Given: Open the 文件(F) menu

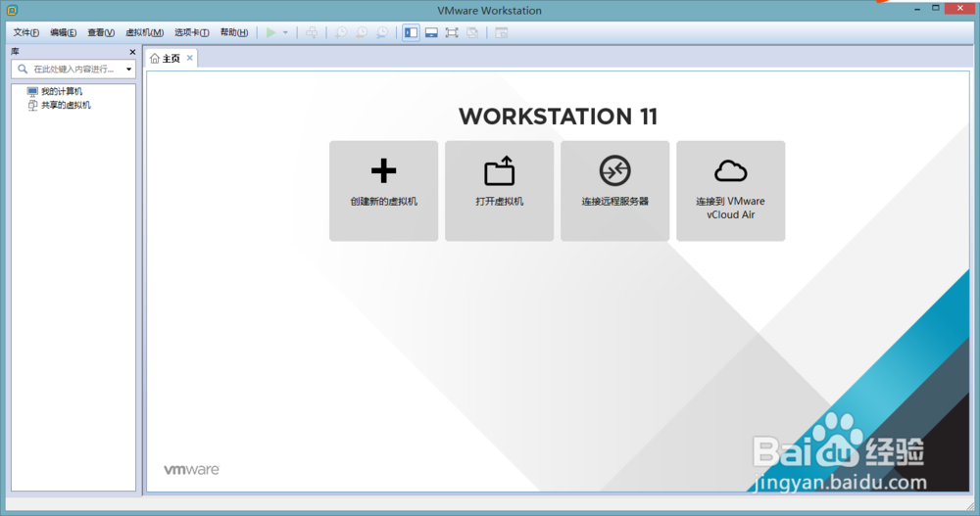Looking at the screenshot, I should coord(26,32).
